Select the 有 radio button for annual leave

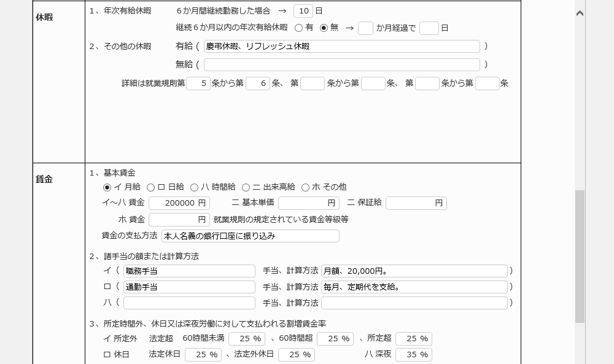298,28
